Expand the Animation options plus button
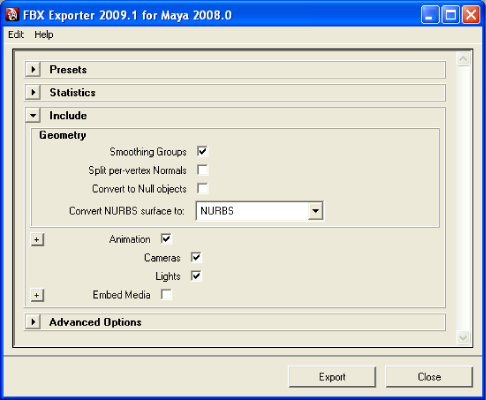The width and height of the screenshot is (486, 400). pos(37,239)
